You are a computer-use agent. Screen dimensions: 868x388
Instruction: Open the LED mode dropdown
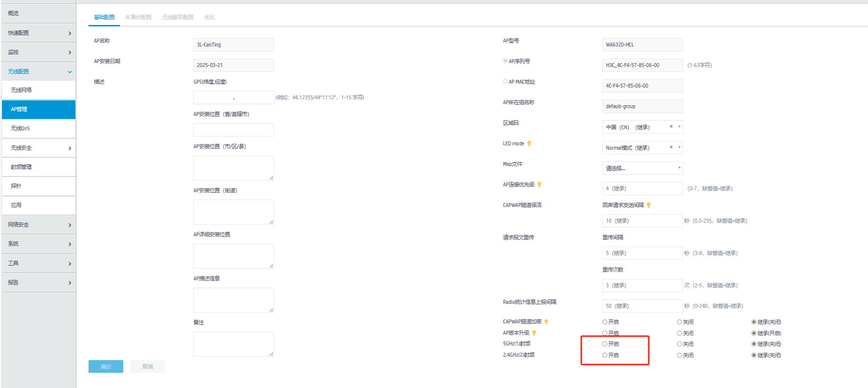(x=642, y=148)
